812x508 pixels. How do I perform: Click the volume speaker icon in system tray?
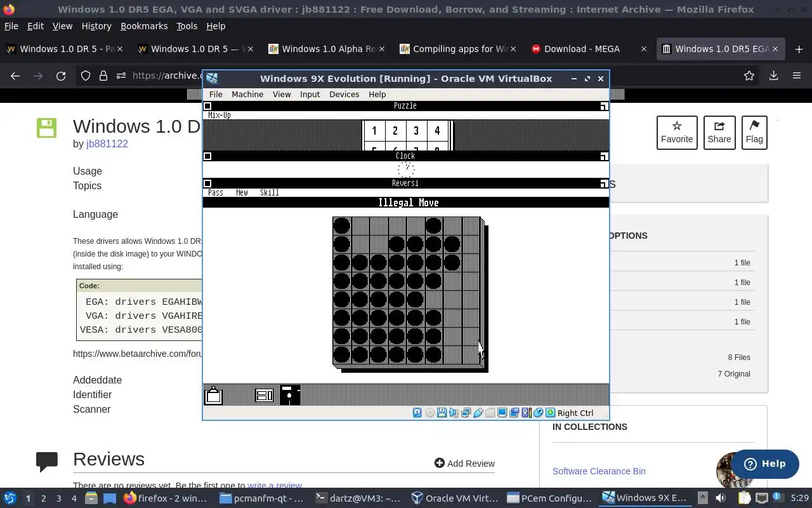(721, 498)
